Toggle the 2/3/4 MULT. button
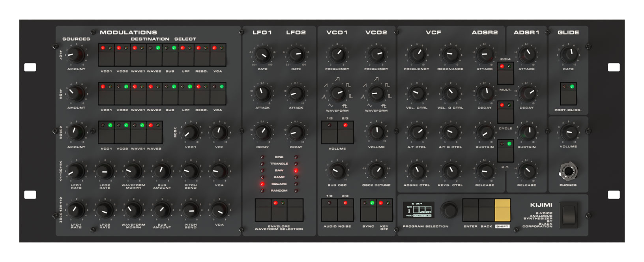The image size is (644, 262). point(505,73)
